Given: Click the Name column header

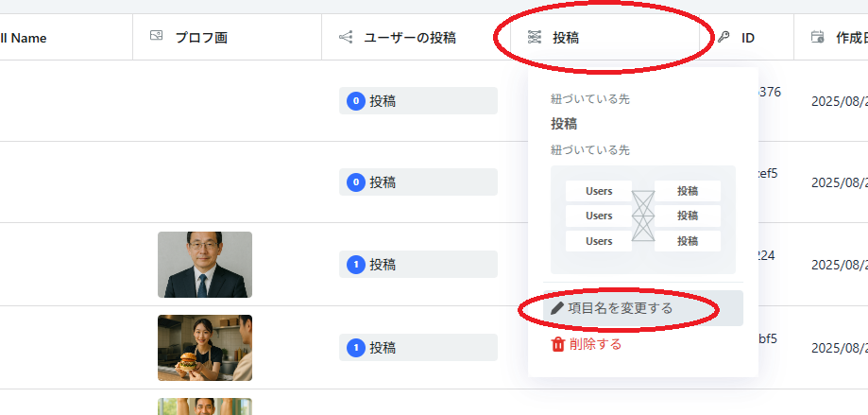Looking at the screenshot, I should tap(24, 38).
